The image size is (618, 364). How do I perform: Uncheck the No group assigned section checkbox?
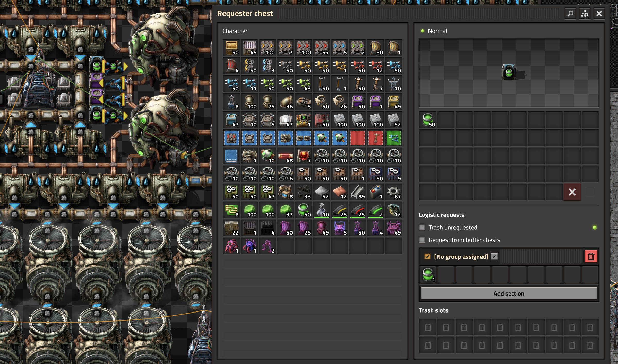(x=427, y=257)
